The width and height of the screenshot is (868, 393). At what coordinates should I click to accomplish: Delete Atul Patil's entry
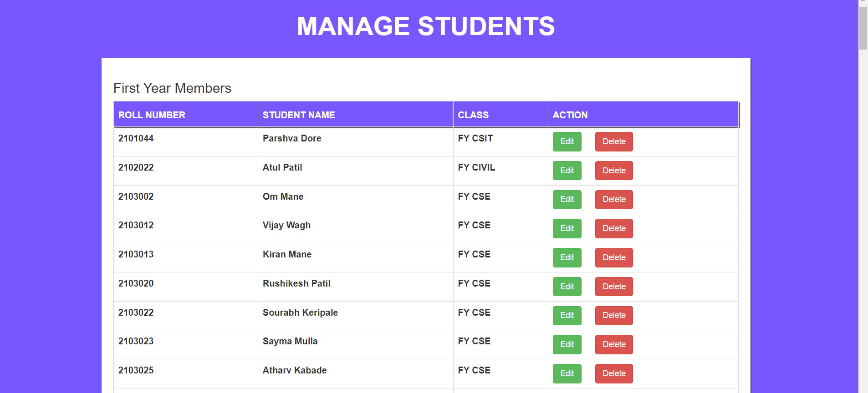tap(613, 171)
